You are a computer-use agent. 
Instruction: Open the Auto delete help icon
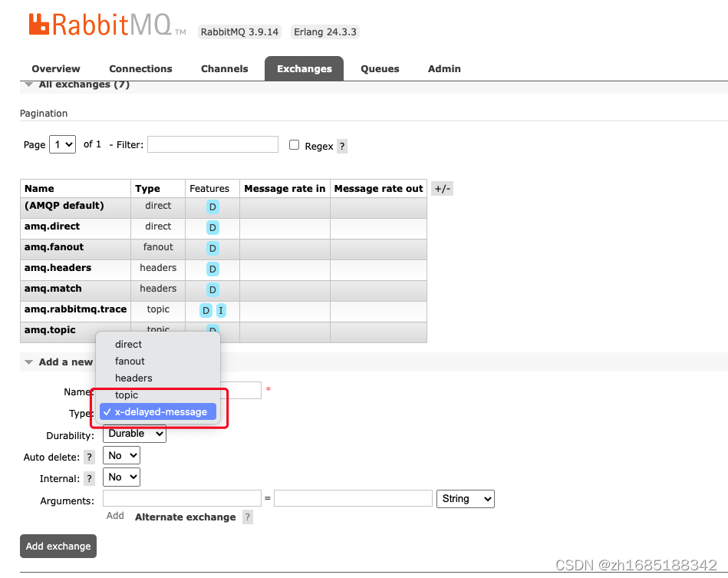tap(89, 457)
